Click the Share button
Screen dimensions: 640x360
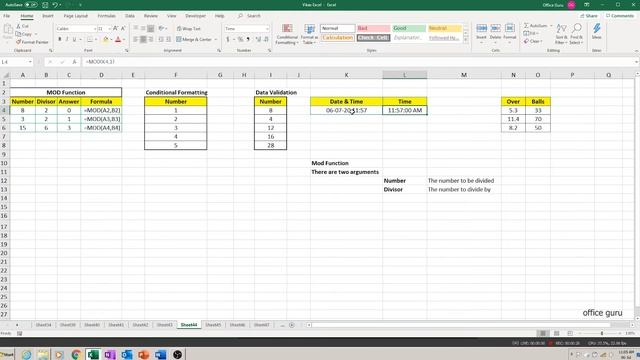coord(589,16)
